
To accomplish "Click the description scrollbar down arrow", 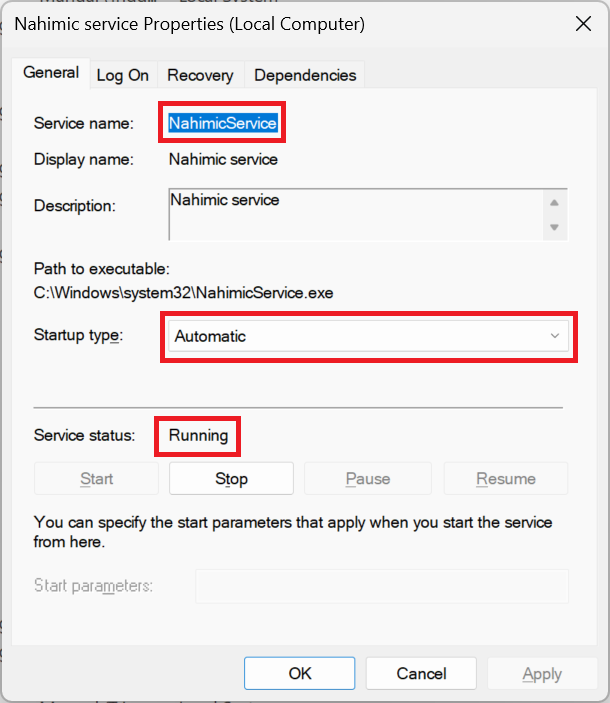I will tap(554, 228).
